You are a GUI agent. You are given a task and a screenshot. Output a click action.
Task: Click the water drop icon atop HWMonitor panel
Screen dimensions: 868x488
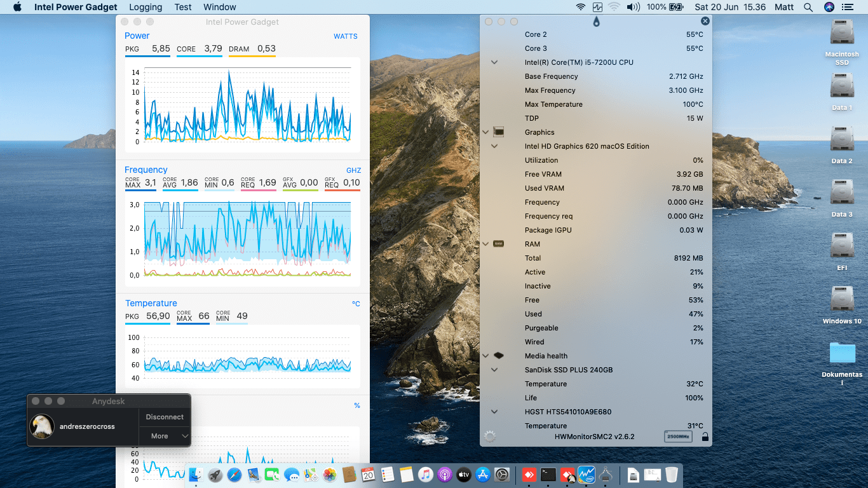point(596,21)
